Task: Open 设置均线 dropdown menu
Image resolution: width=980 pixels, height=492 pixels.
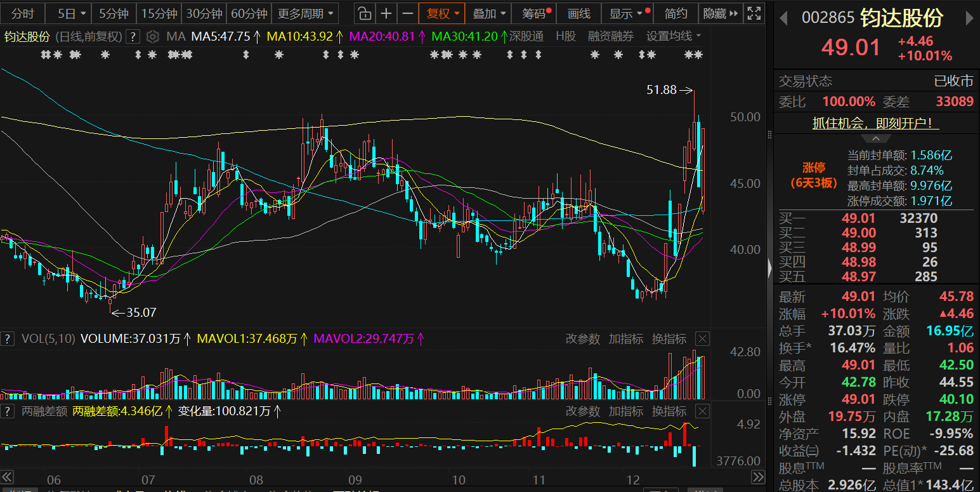Action: (x=674, y=36)
